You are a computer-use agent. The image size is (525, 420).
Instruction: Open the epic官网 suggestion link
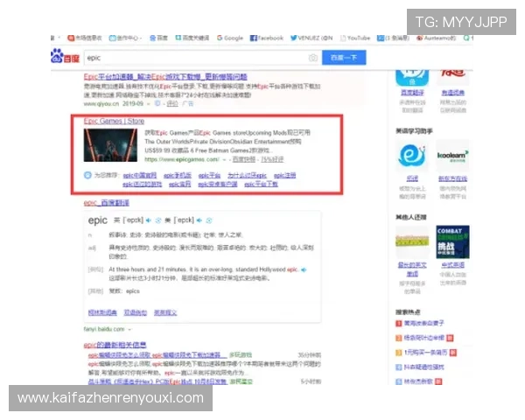tap(179, 185)
